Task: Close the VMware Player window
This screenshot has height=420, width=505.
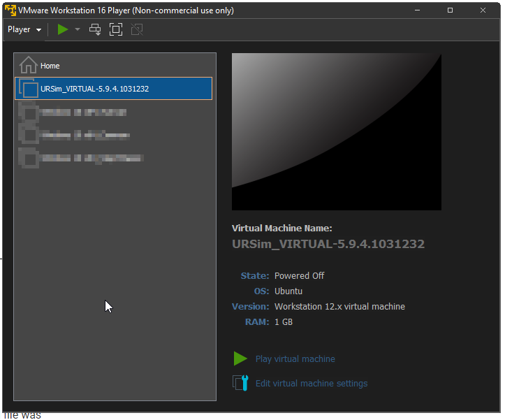Action: (x=483, y=10)
